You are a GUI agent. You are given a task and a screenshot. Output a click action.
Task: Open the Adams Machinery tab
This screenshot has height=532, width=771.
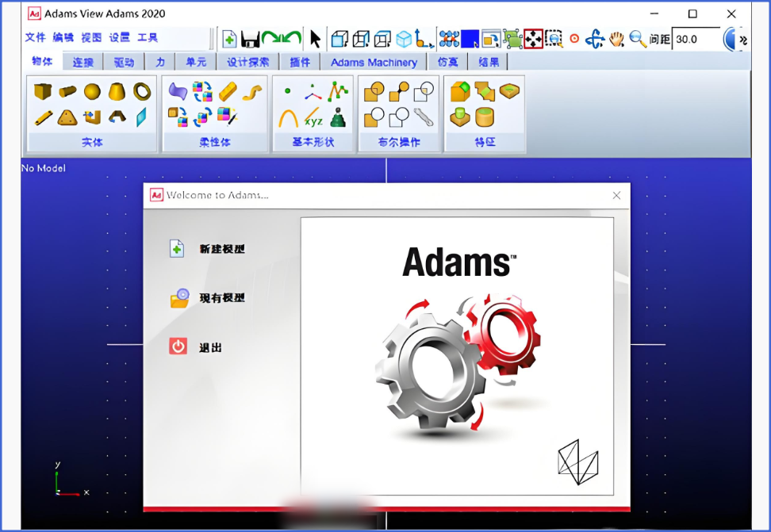[374, 62]
